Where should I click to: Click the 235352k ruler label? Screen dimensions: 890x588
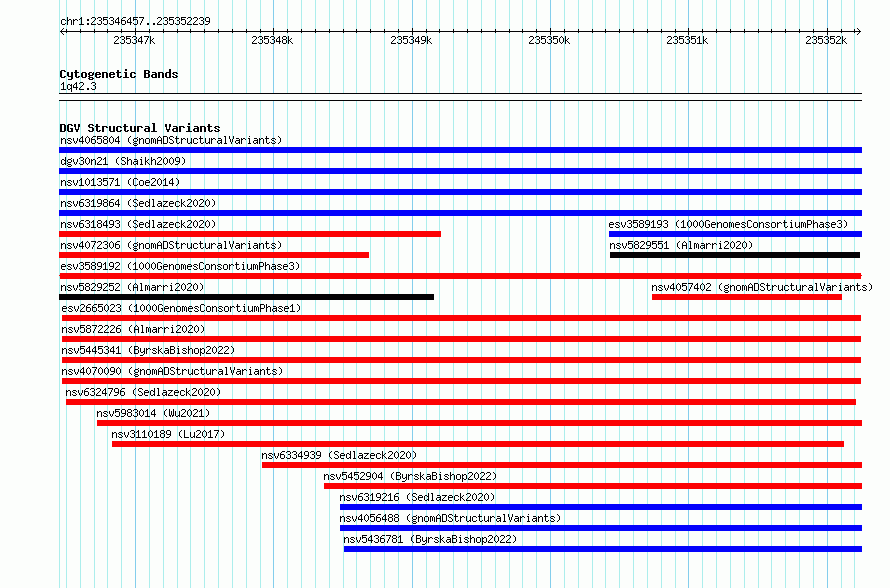pyautogui.click(x=826, y=40)
